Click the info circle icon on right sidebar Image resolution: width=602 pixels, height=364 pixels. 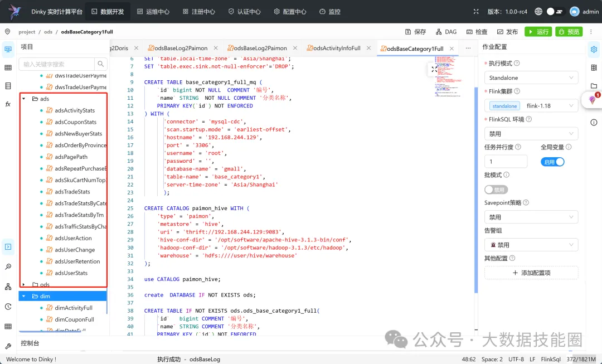tap(594, 123)
